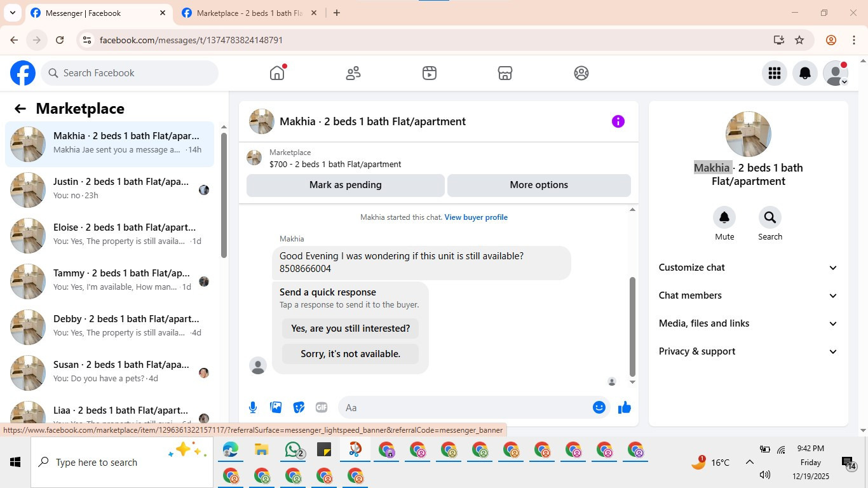Screen dimensions: 868x488
Task: Open Tammy conversation in list
Action: 110,281
